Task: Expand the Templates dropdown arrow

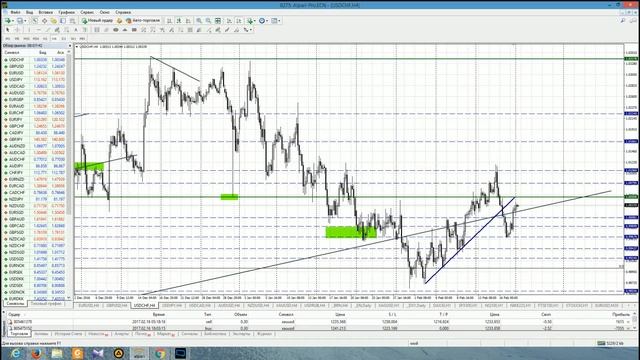Action: (279, 20)
